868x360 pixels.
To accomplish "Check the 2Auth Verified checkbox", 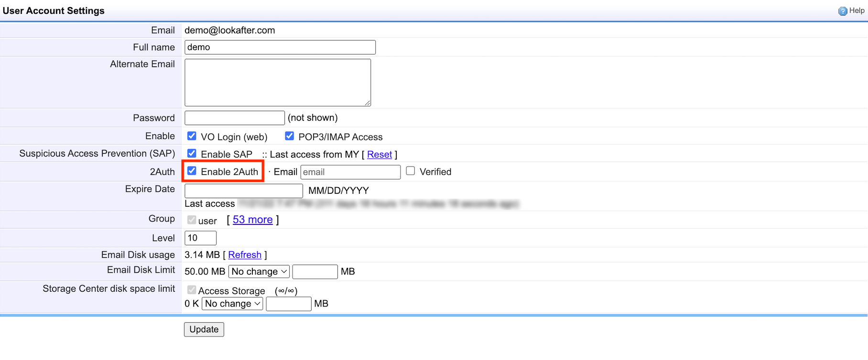I will [x=410, y=171].
